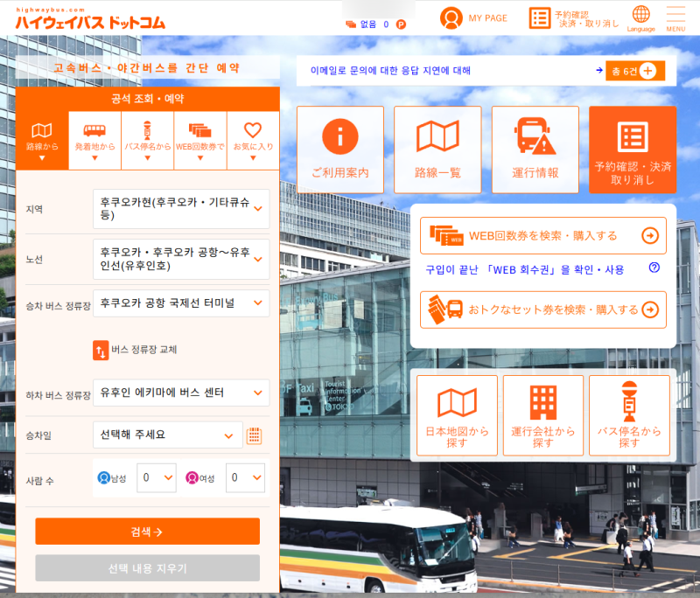The height and width of the screenshot is (598, 700).
Task: Select the お気に入り favorites tab
Action: (x=253, y=141)
